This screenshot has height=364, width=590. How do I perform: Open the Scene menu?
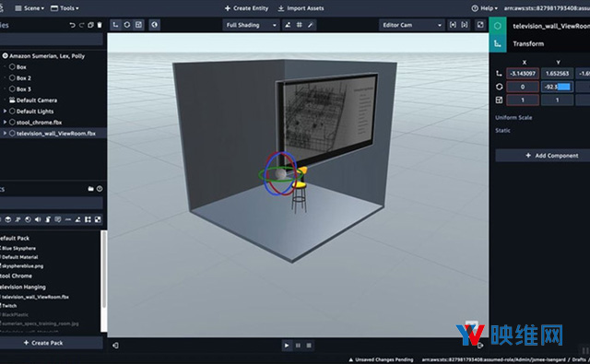pyautogui.click(x=29, y=8)
